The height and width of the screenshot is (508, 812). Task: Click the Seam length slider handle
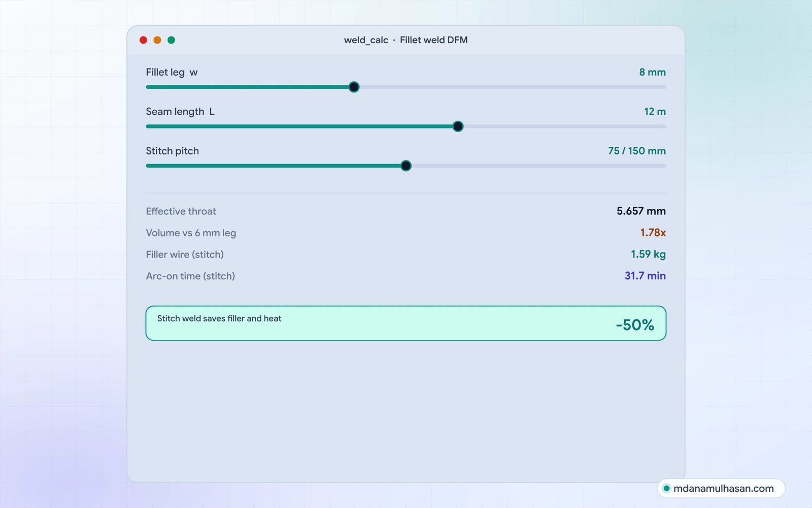coord(458,126)
